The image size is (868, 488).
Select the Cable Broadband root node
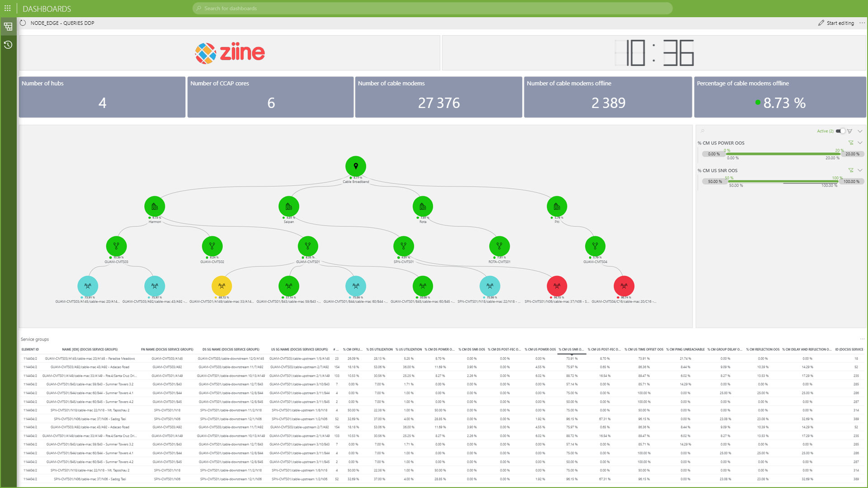(x=356, y=166)
